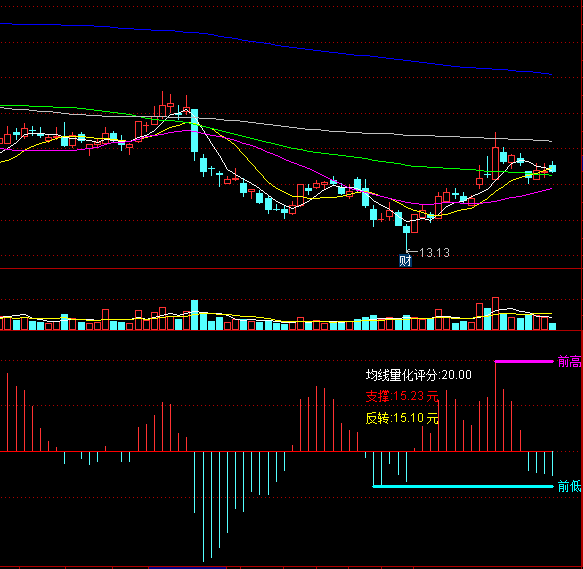Image resolution: width=583 pixels, height=569 pixels.
Task: Click the 财 financial marker icon
Action: point(405,261)
